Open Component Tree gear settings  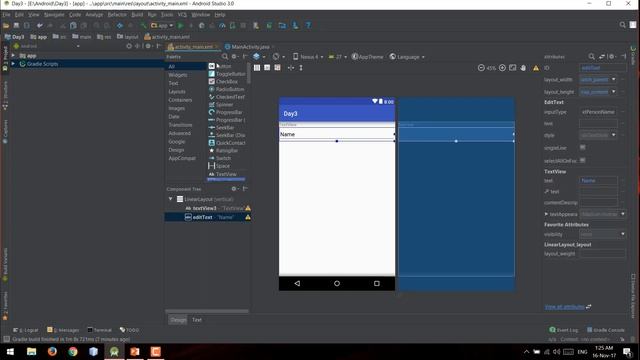(234, 189)
